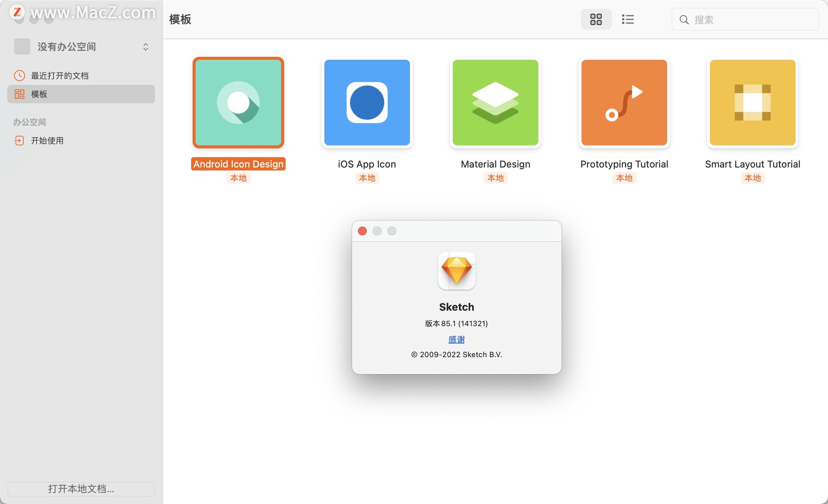Select the 模板 sidebar item
828x504 pixels.
click(81, 94)
